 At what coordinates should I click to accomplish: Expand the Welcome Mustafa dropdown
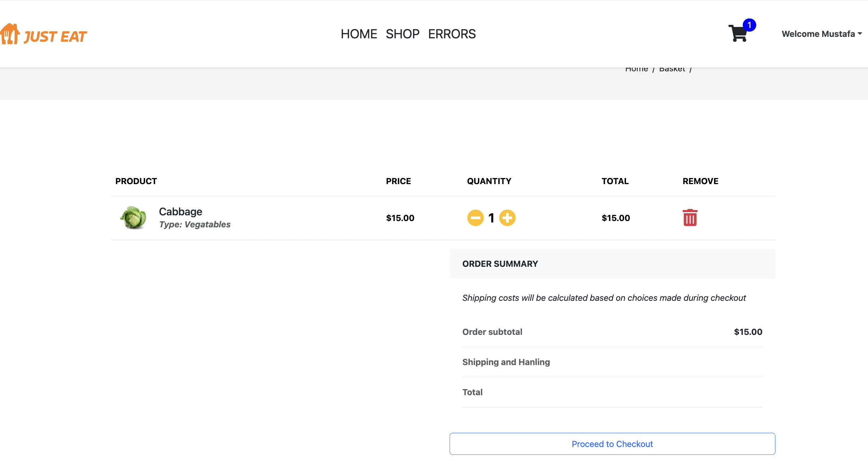pos(818,34)
